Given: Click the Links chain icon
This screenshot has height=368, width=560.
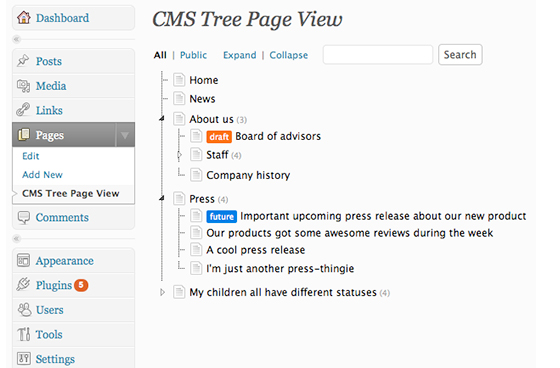Looking at the screenshot, I should (23, 110).
